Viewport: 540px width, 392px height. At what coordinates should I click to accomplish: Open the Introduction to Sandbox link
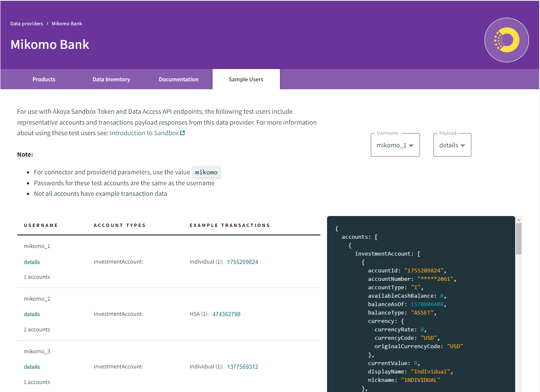(x=144, y=133)
